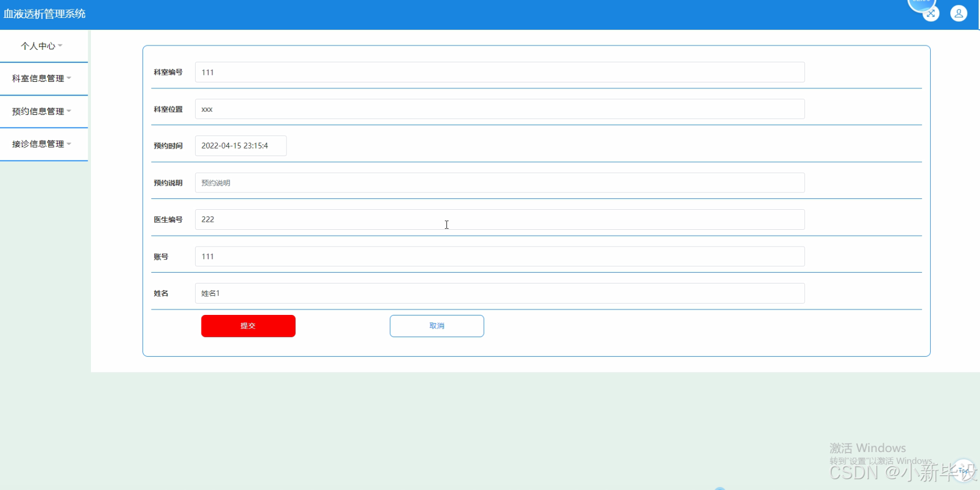The width and height of the screenshot is (980, 490).
Task: Click the 科室编号 input field
Action: 499,72
